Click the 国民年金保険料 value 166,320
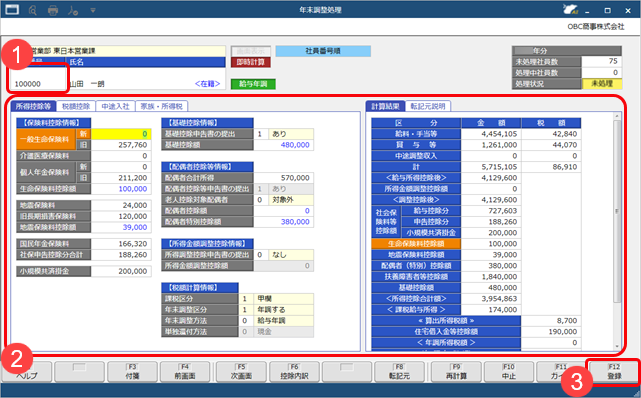641x398 pixels. tap(121, 244)
